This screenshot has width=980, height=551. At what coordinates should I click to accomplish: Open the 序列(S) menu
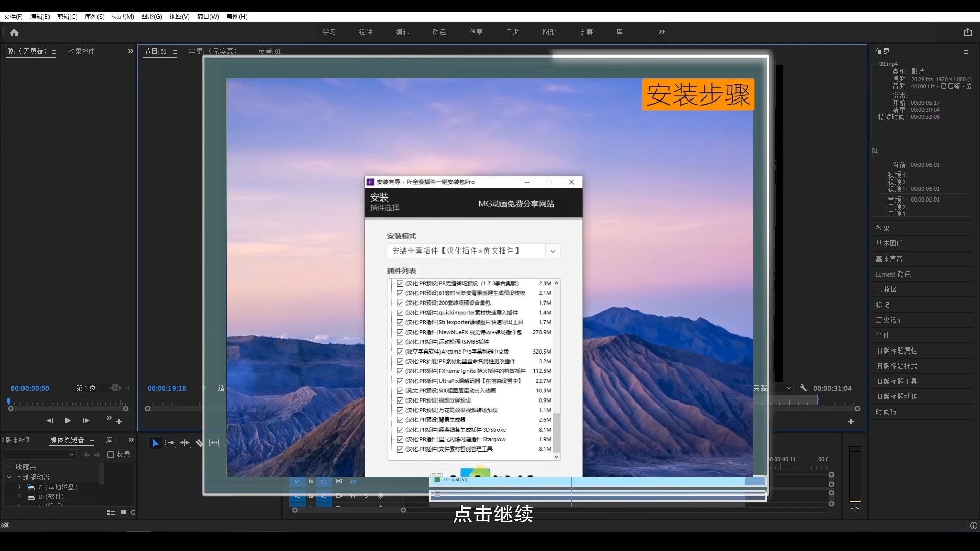[x=94, y=17]
